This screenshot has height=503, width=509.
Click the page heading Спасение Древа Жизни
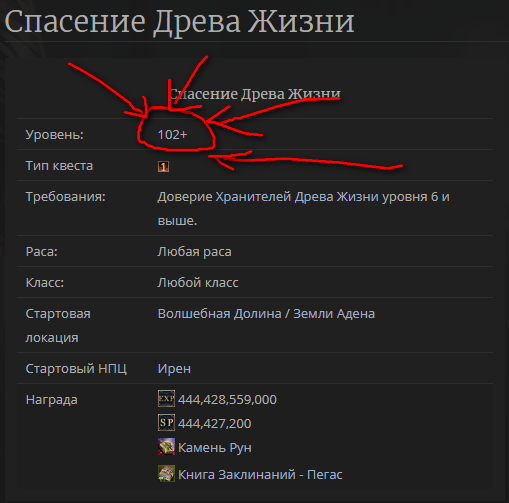click(179, 22)
